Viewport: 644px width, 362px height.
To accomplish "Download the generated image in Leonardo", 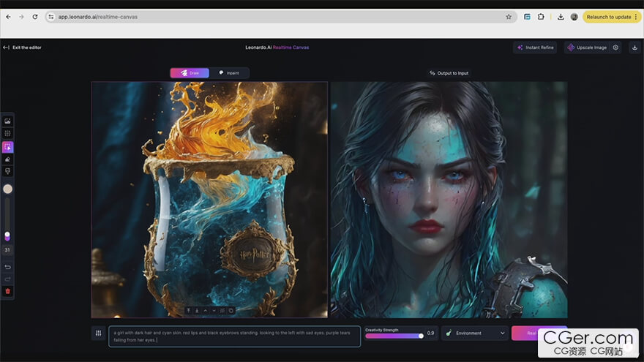I will [634, 48].
